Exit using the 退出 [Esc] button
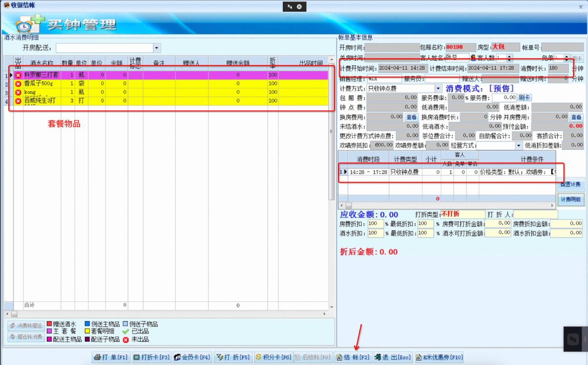 [x=393, y=357]
